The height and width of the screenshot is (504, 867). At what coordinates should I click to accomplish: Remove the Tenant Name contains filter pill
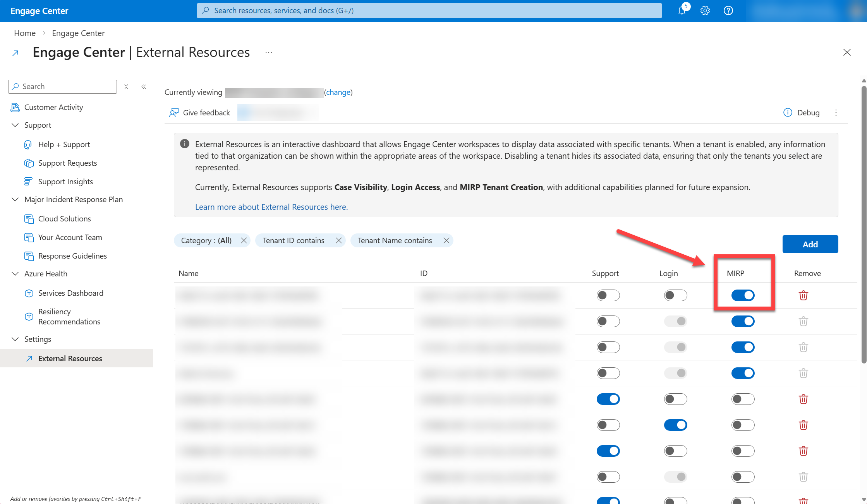446,240
